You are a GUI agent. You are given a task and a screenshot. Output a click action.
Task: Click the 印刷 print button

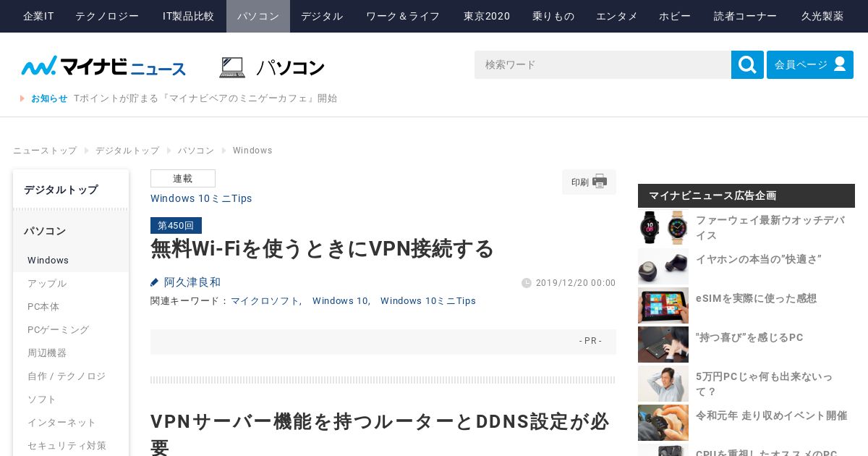(589, 182)
